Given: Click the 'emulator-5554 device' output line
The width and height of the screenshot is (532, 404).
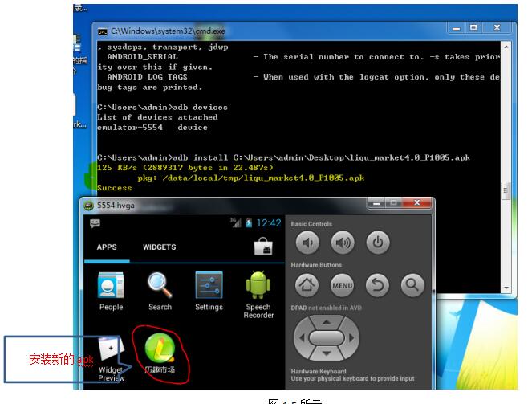Looking at the screenshot, I should click(152, 128).
